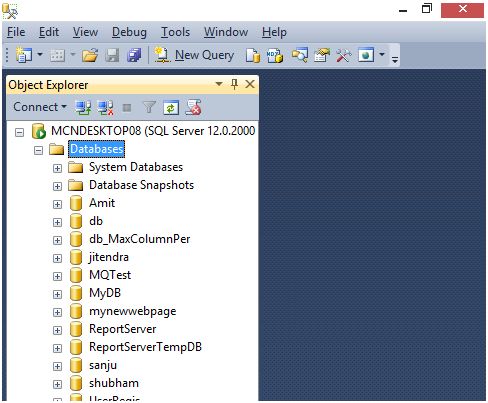The height and width of the screenshot is (403, 488).
Task: Click the Open File folder icon
Action: (x=90, y=55)
